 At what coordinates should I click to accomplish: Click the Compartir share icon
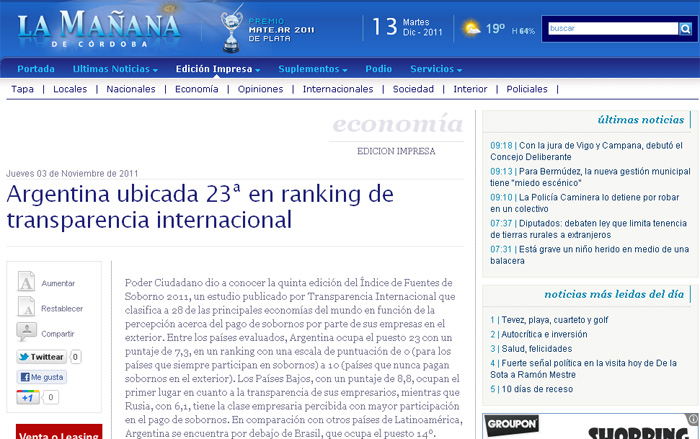click(27, 333)
